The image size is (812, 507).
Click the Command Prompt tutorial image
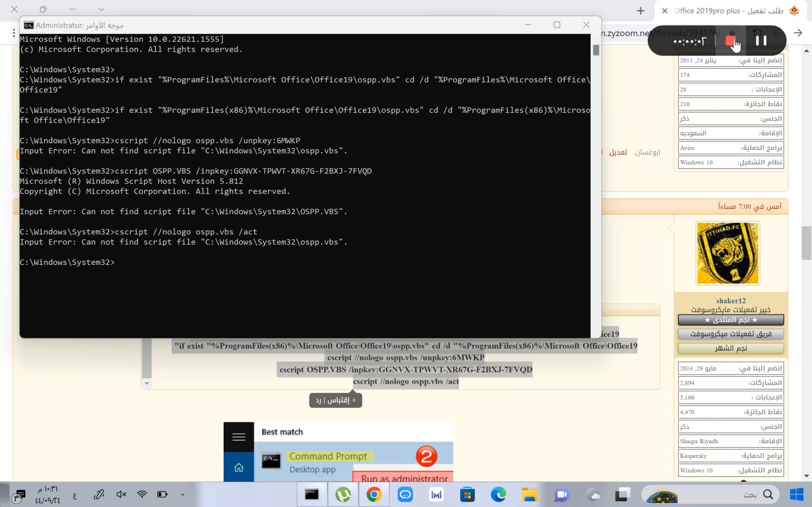(338, 451)
